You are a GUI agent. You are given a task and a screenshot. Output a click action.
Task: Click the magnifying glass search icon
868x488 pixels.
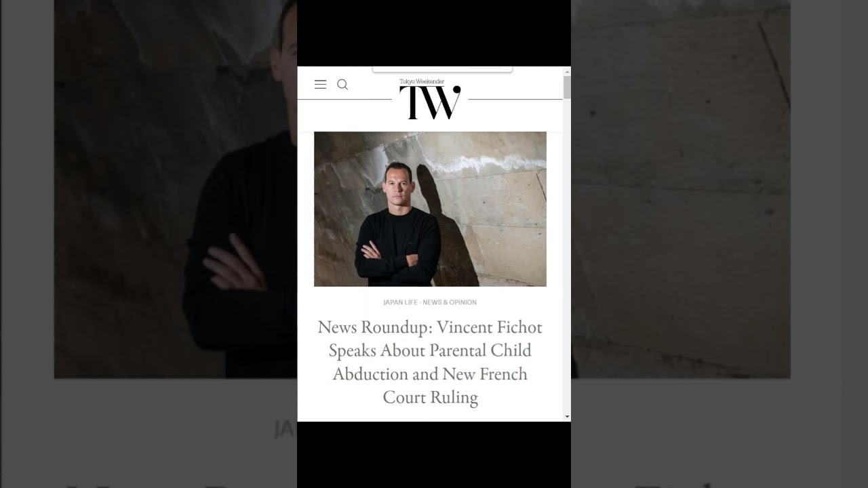(x=342, y=85)
